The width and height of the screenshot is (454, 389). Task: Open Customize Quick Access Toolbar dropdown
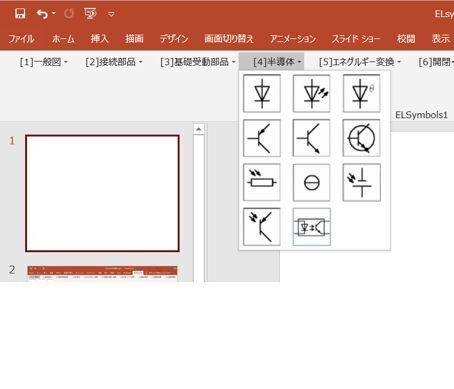111,14
